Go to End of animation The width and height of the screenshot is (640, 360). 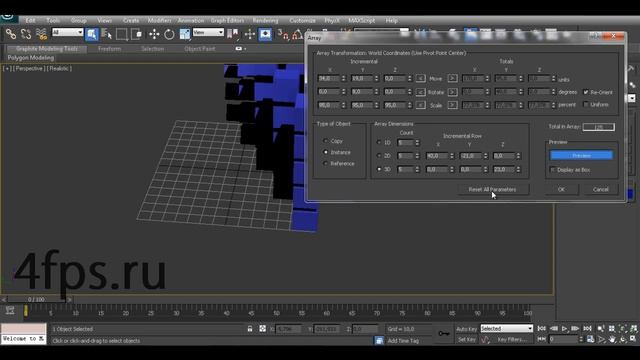click(587, 329)
